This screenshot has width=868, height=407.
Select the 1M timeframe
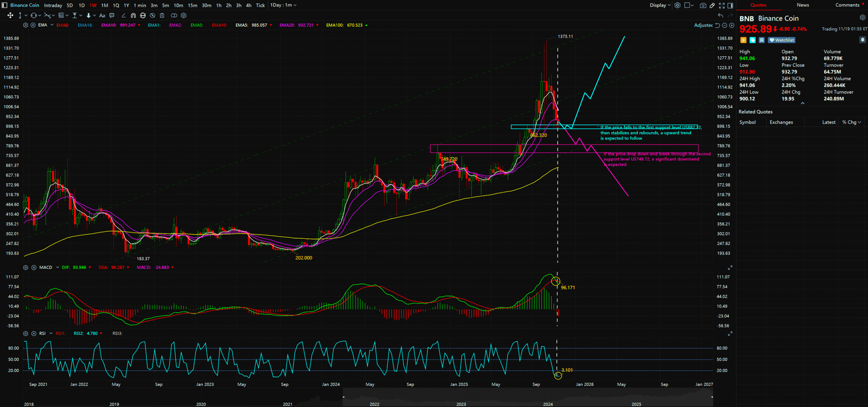pyautogui.click(x=104, y=5)
